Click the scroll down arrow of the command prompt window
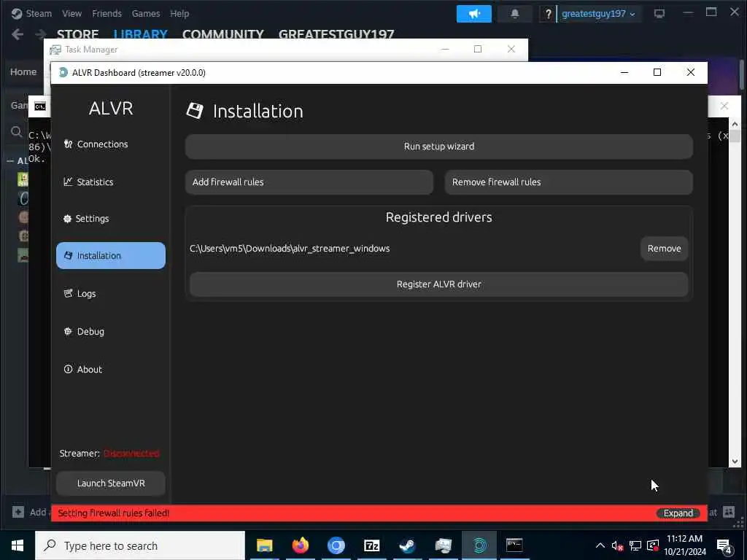Image resolution: width=747 pixels, height=560 pixels. point(735,461)
